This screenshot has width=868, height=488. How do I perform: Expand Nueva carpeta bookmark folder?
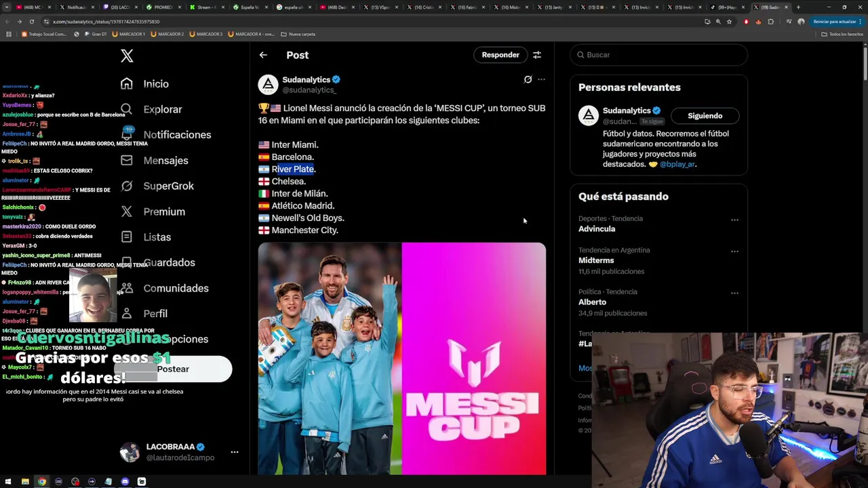(x=298, y=34)
